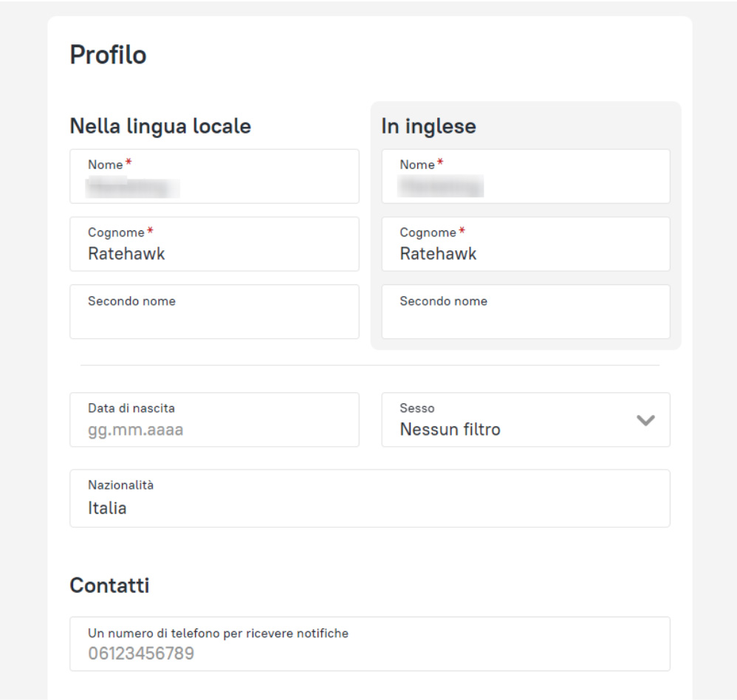Click the In inglese section heading

click(428, 126)
